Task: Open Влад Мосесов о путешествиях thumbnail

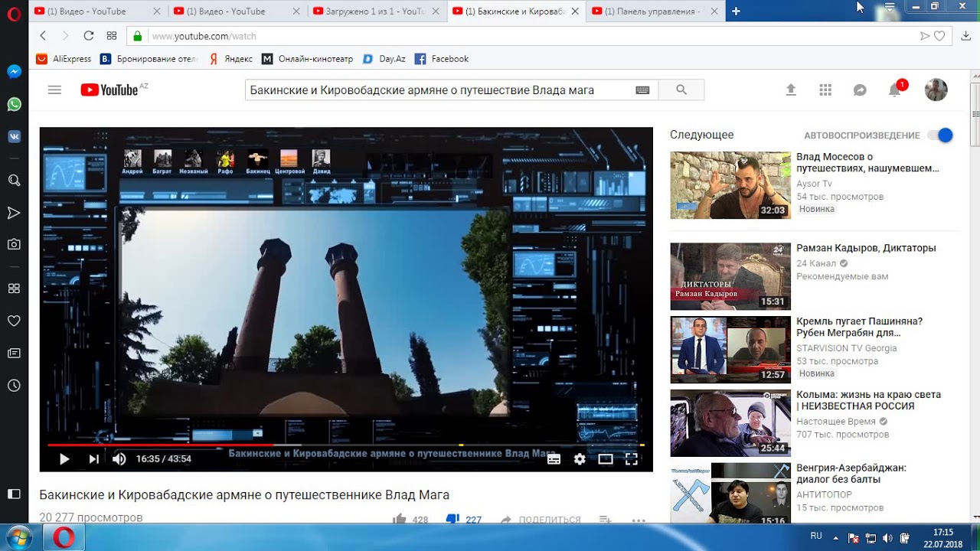Action: pyautogui.click(x=730, y=185)
